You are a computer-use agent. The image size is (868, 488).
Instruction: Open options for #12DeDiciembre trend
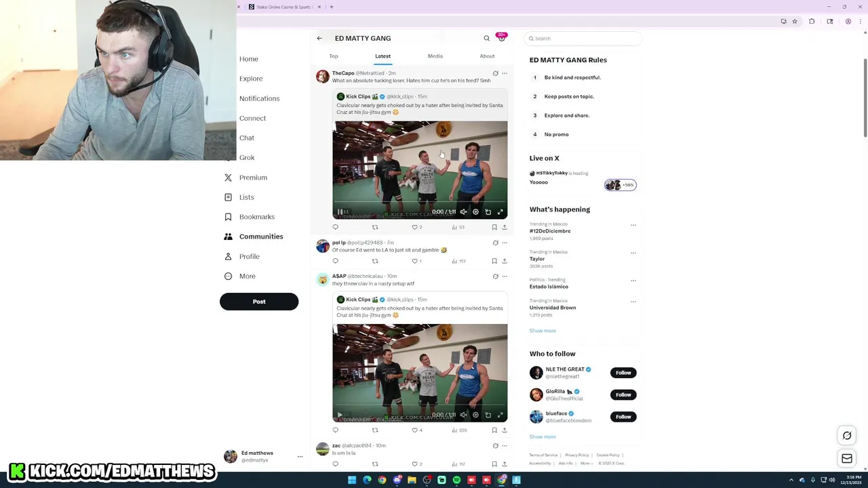click(633, 225)
